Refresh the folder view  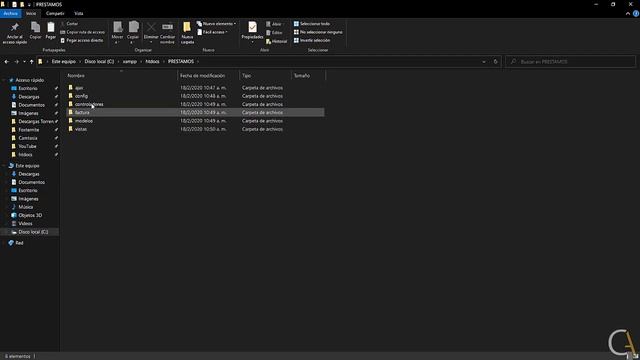(496, 62)
